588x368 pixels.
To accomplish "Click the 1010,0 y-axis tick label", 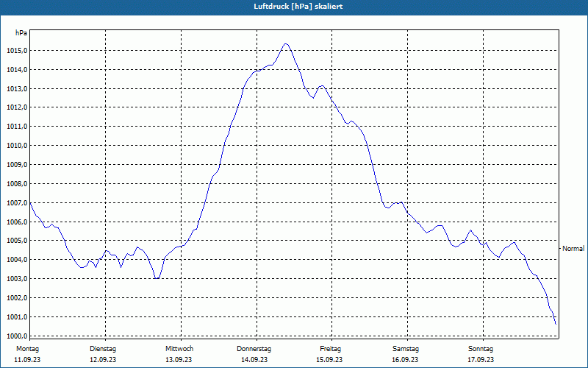I will tap(16, 146).
